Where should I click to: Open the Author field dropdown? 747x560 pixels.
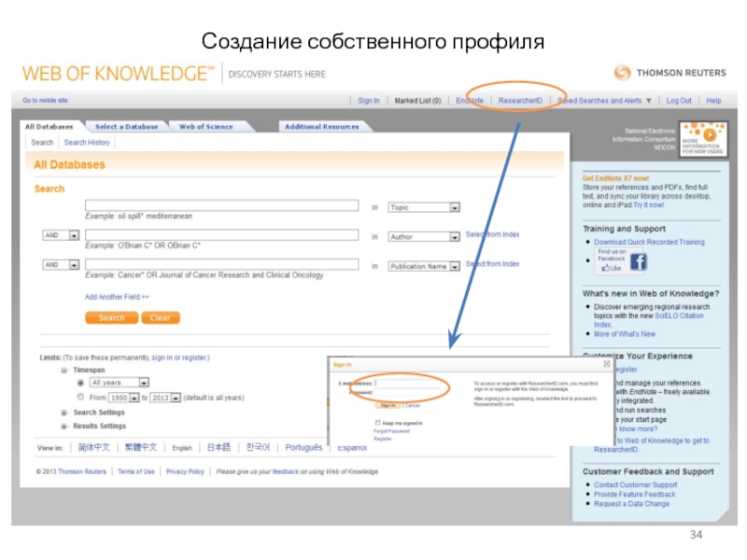pos(455,237)
